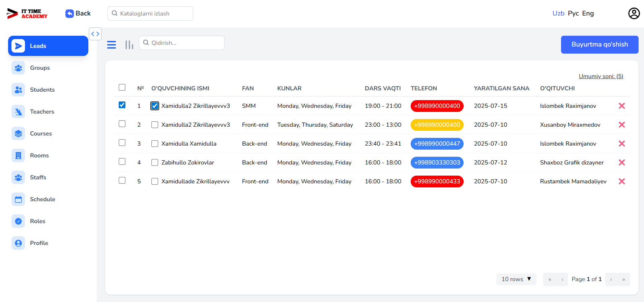
Task: Delete row 1 with the red X
Action: click(x=622, y=106)
